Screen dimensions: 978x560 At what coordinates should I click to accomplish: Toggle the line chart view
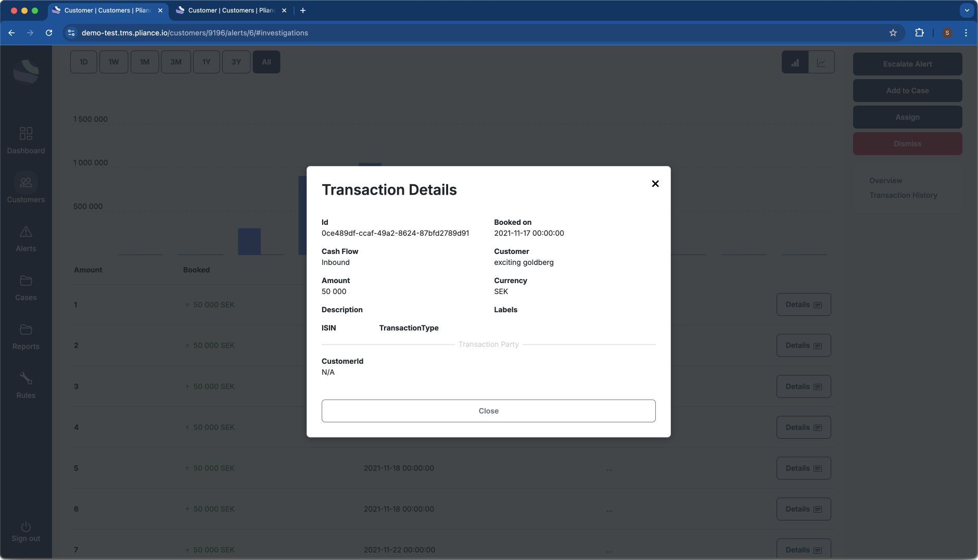(x=821, y=61)
